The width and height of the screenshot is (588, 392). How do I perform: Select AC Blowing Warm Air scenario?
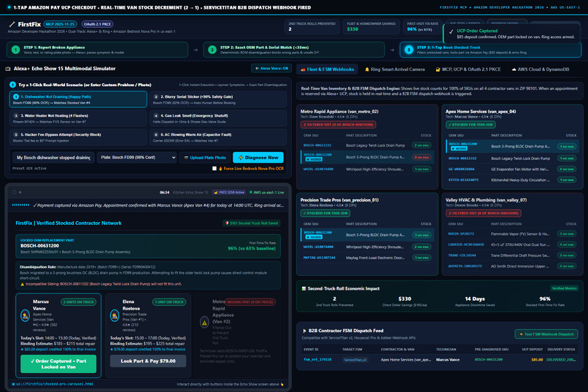coord(218,137)
